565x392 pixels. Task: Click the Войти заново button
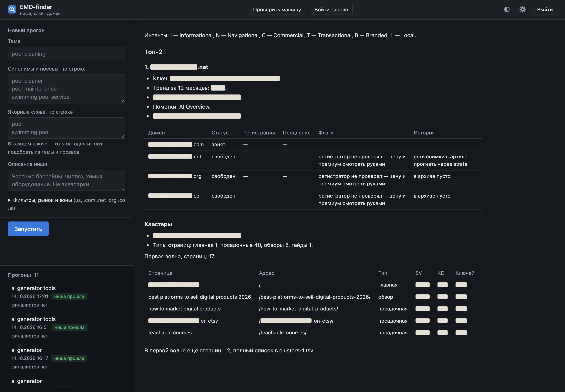coord(331,9)
